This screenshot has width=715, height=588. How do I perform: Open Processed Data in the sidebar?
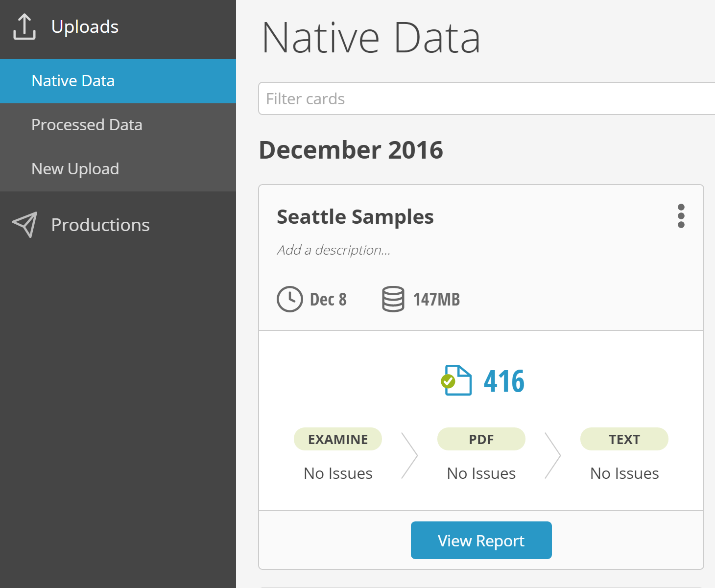click(x=118, y=125)
